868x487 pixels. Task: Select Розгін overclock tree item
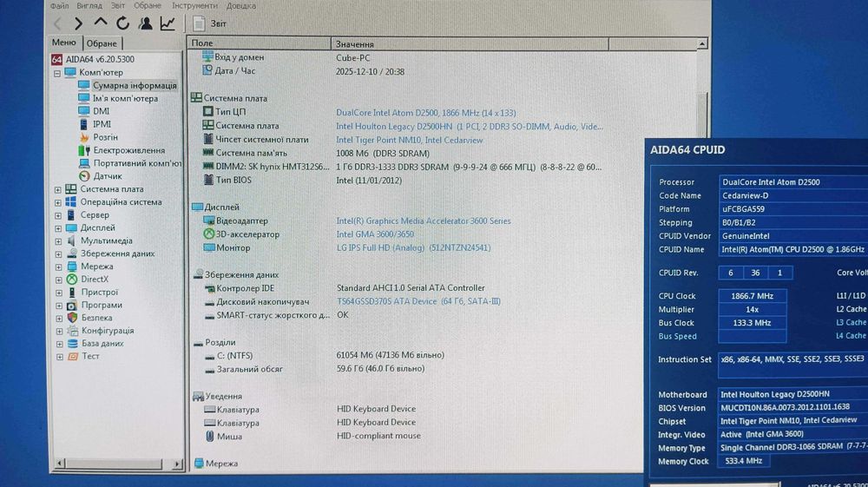click(105, 137)
